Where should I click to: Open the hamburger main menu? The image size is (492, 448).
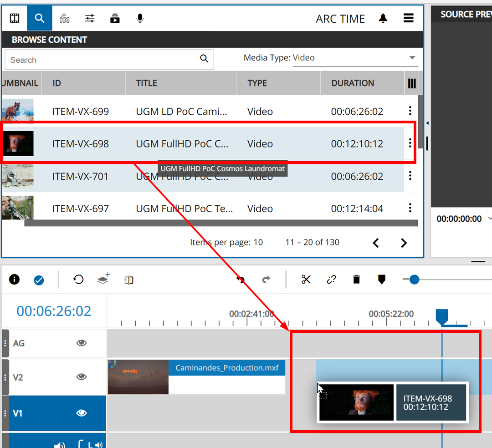pyautogui.click(x=408, y=18)
